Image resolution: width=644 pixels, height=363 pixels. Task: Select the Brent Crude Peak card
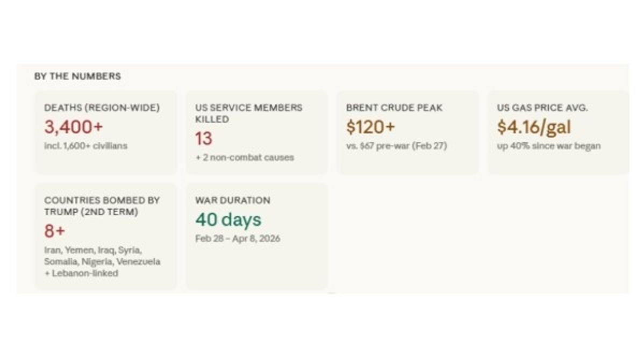point(408,132)
